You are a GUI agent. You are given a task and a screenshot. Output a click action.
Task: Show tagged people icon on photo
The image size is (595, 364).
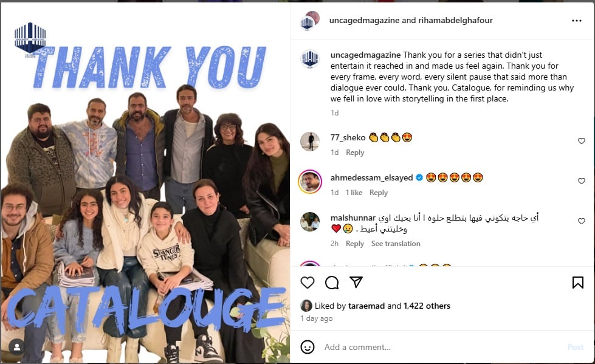point(16,346)
